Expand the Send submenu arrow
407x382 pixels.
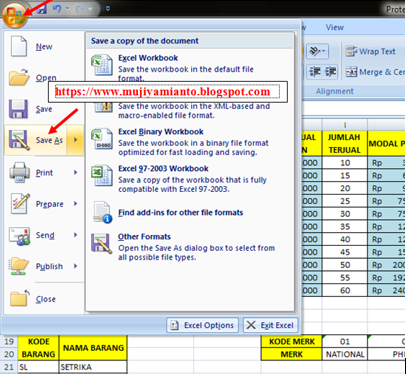[x=76, y=235]
